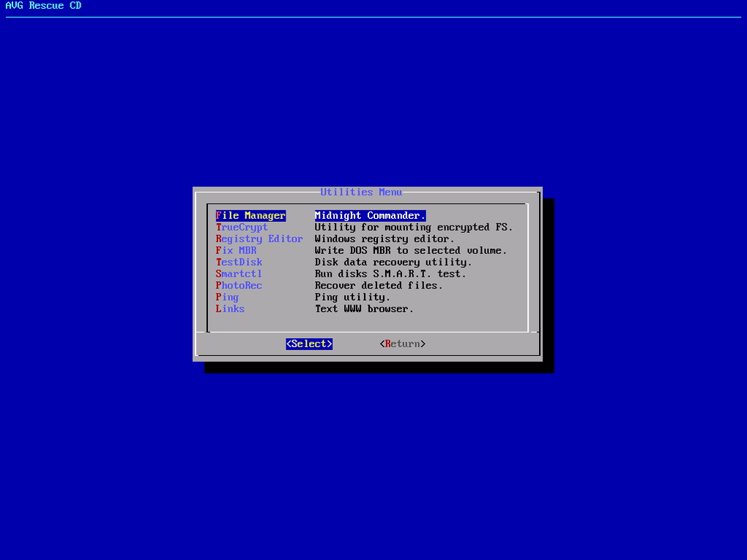Image resolution: width=747 pixels, height=560 pixels.
Task: Open the Registry Editor entry
Action: coord(259,239)
